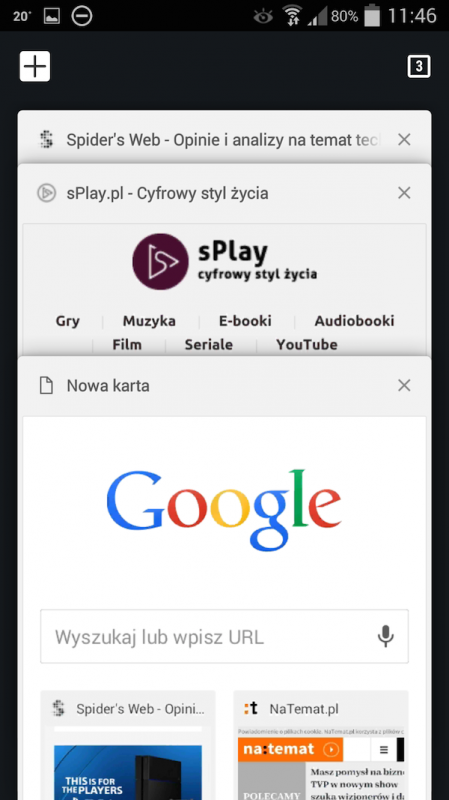This screenshot has width=449, height=800.
Task: Open a new tab with the plus icon
Action: (x=35, y=66)
